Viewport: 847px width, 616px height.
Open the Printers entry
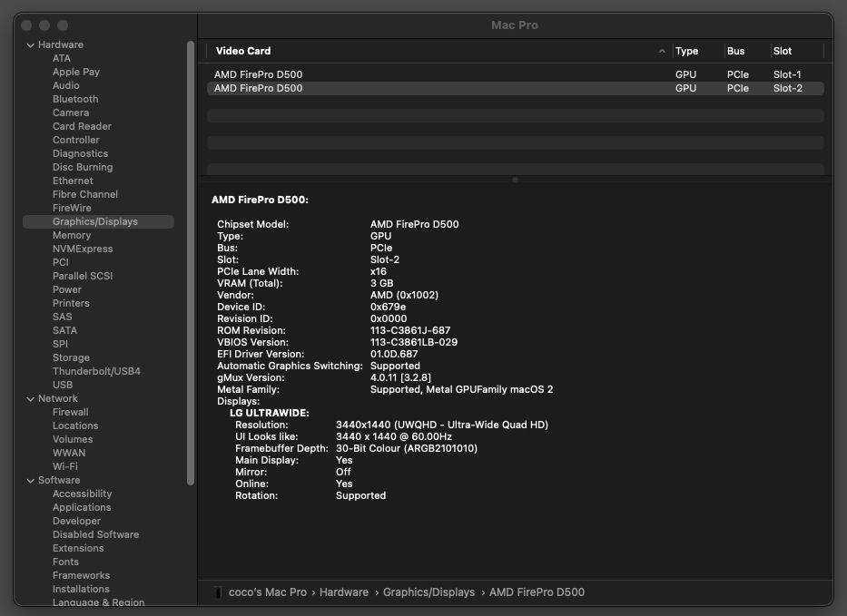[72, 303]
